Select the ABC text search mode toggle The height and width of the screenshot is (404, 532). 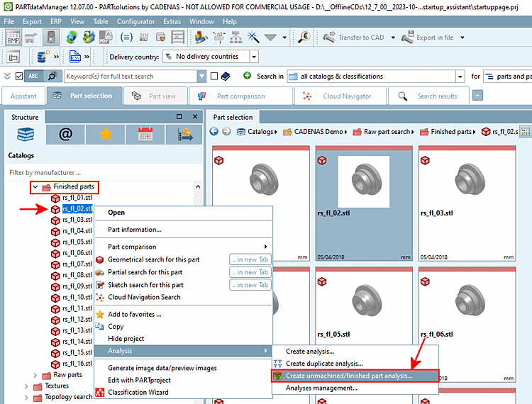(x=33, y=77)
